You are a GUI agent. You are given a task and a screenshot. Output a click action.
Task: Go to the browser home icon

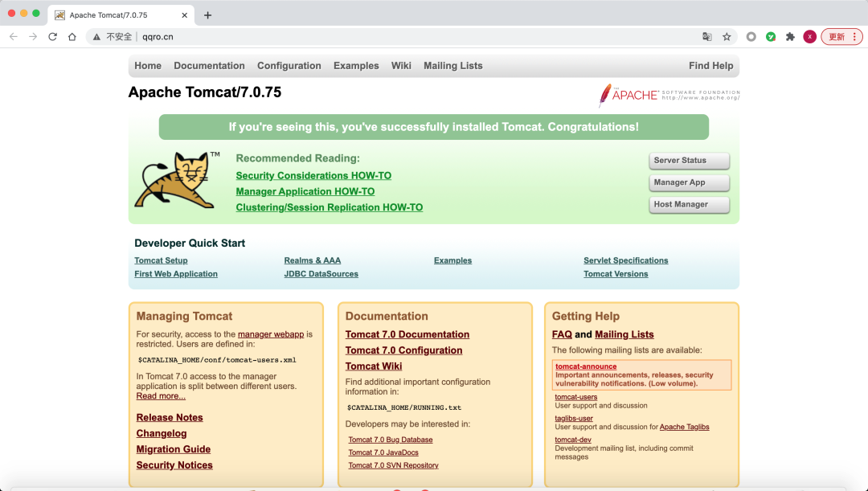(72, 36)
